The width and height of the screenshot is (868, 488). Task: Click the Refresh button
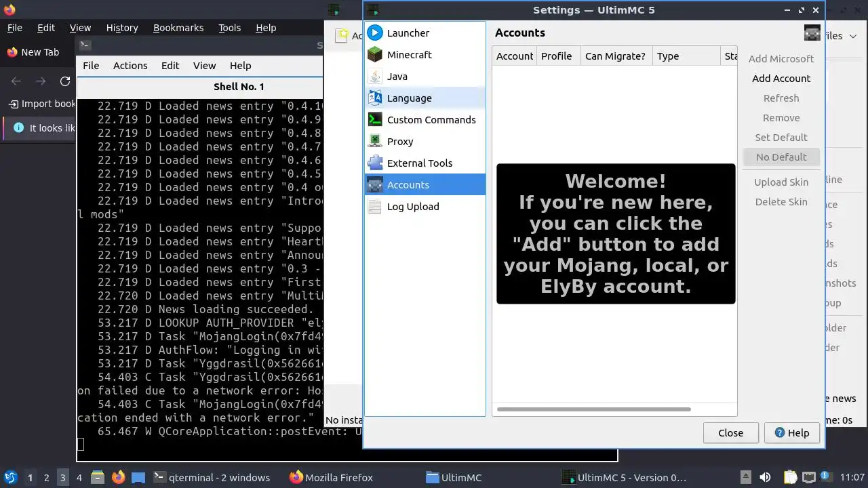click(781, 98)
